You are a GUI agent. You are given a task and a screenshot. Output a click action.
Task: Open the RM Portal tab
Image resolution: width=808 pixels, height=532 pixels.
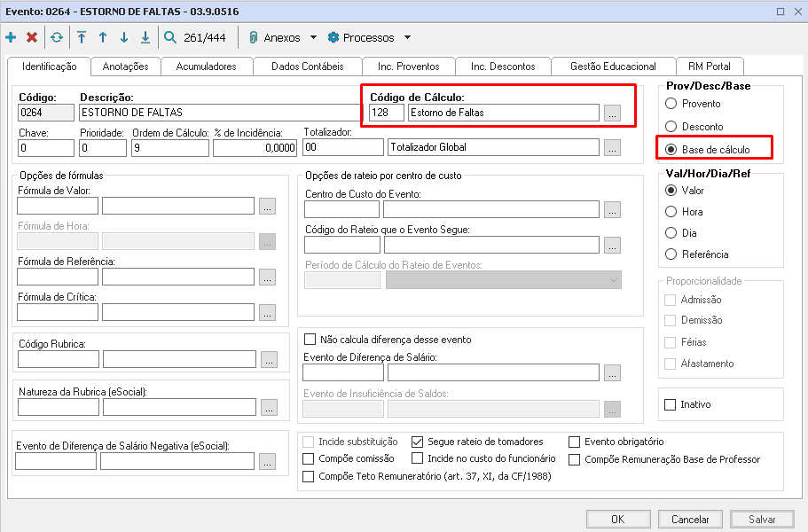click(710, 66)
